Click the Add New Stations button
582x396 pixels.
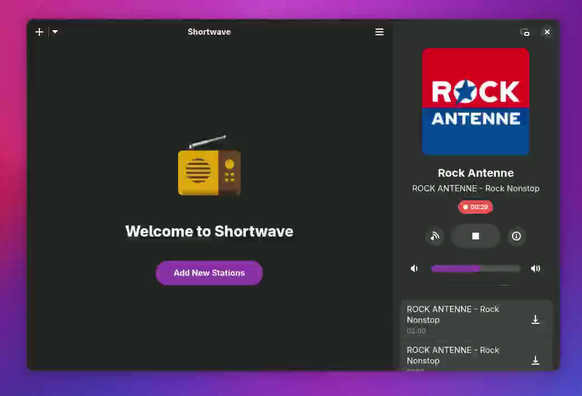(209, 273)
